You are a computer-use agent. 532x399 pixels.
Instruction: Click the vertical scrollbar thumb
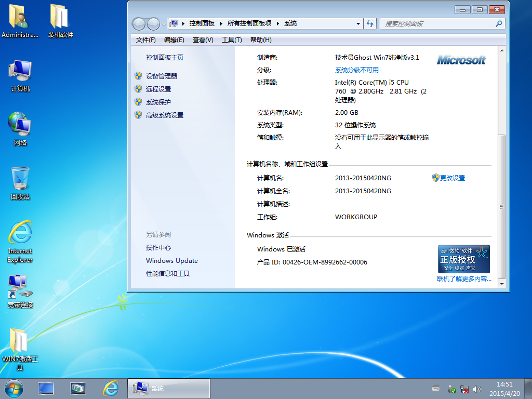pos(501,207)
